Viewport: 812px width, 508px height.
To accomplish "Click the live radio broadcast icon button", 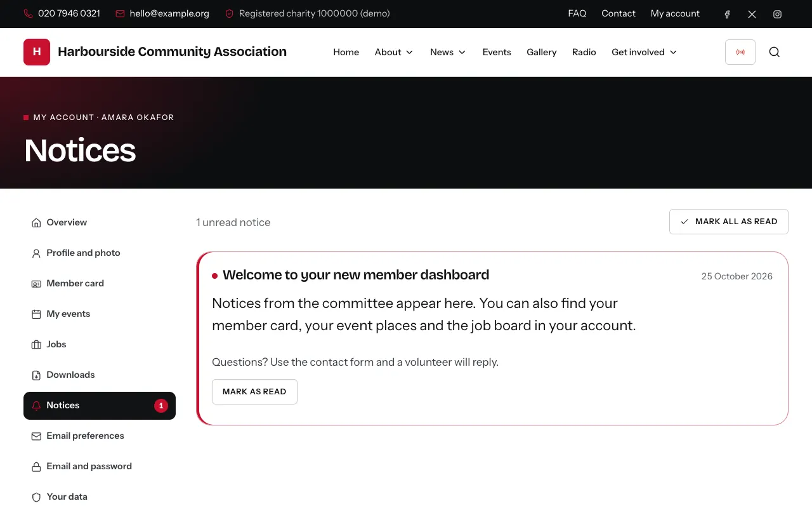I will 740,52.
